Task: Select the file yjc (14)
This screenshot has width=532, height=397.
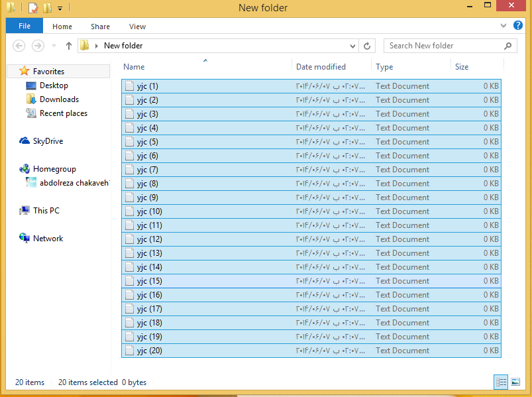Action: [311, 266]
